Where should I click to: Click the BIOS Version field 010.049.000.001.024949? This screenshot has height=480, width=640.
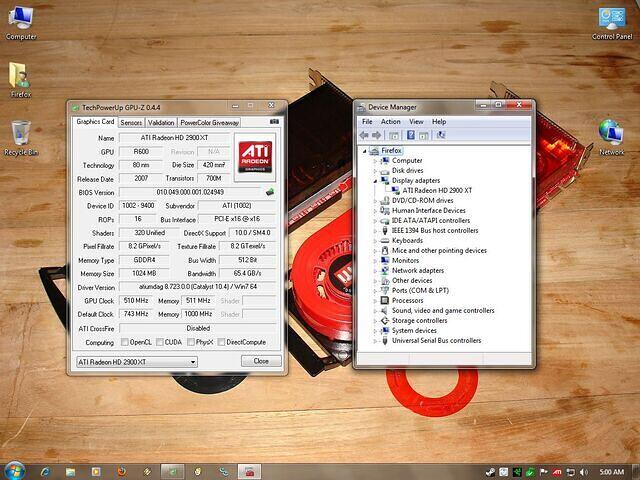coord(190,192)
